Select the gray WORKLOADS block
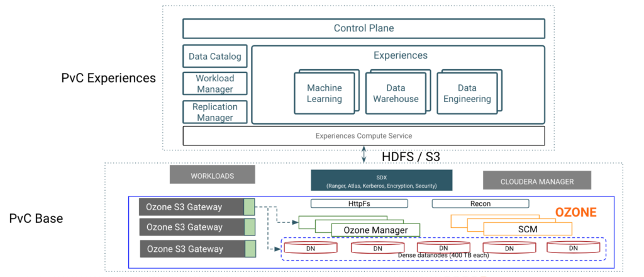The height and width of the screenshot is (277, 644). point(212,176)
